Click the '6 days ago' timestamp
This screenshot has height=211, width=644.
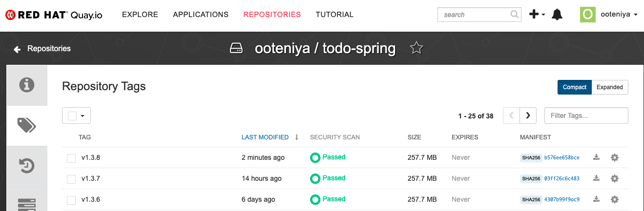coord(258,199)
